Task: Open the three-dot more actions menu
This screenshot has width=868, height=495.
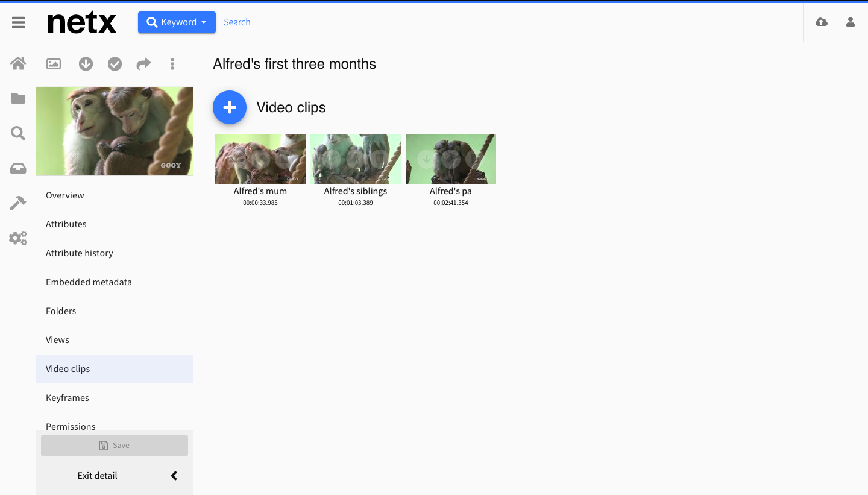Action: coord(172,64)
